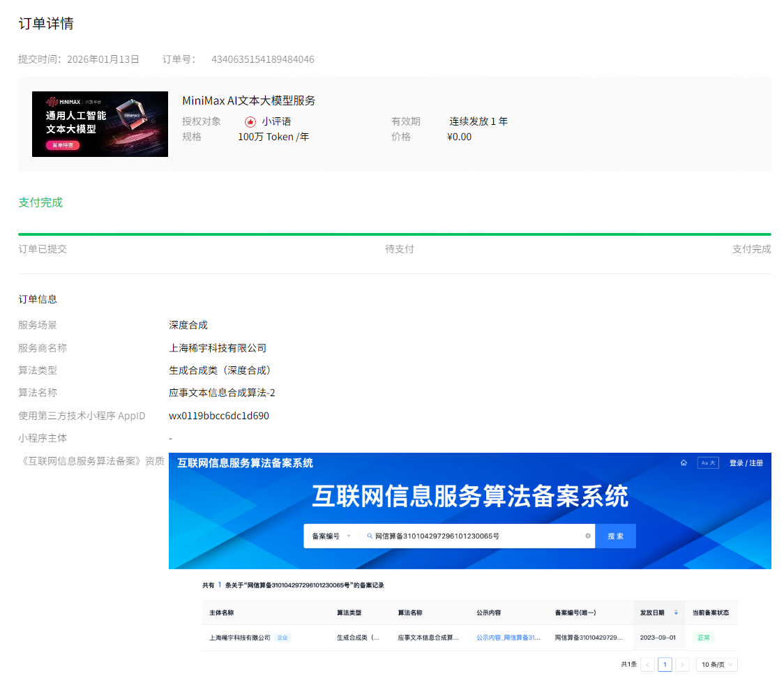Sort by 发放日期 arrow icon
Image resolution: width=784 pixels, height=692 pixels.
click(676, 612)
